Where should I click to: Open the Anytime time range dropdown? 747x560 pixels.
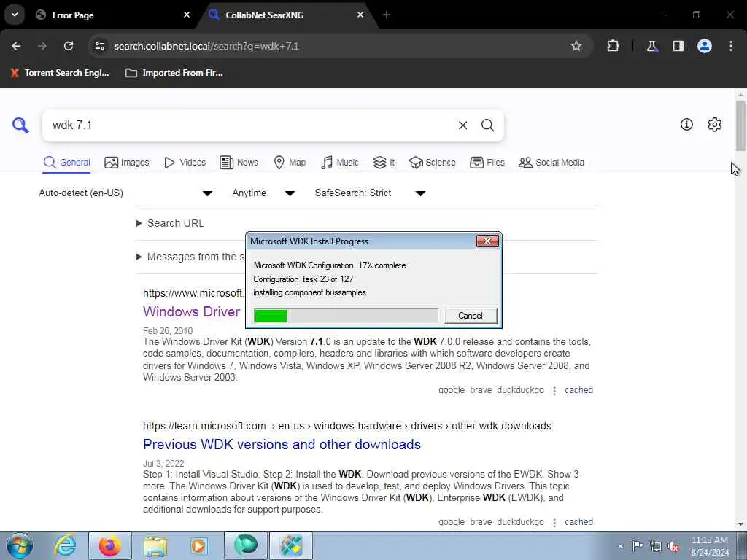(263, 192)
